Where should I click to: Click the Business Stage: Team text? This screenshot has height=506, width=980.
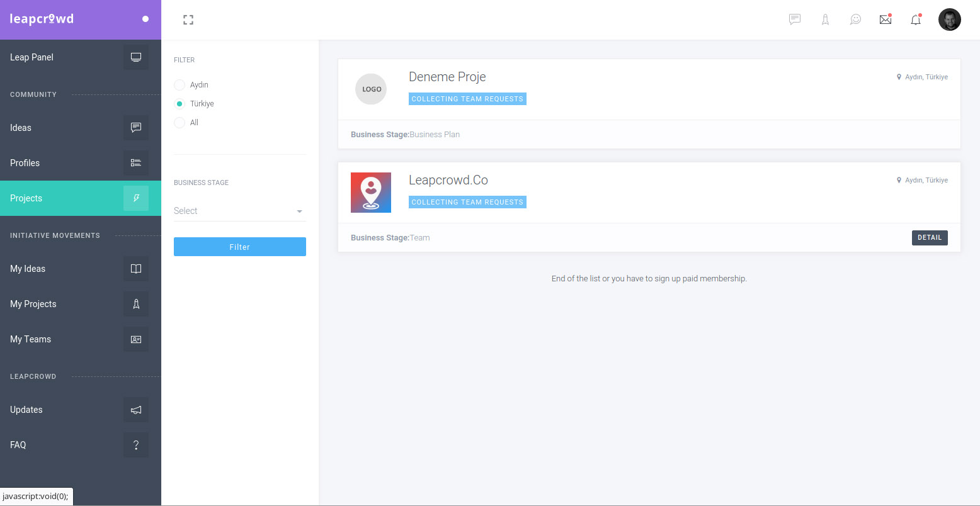390,238
